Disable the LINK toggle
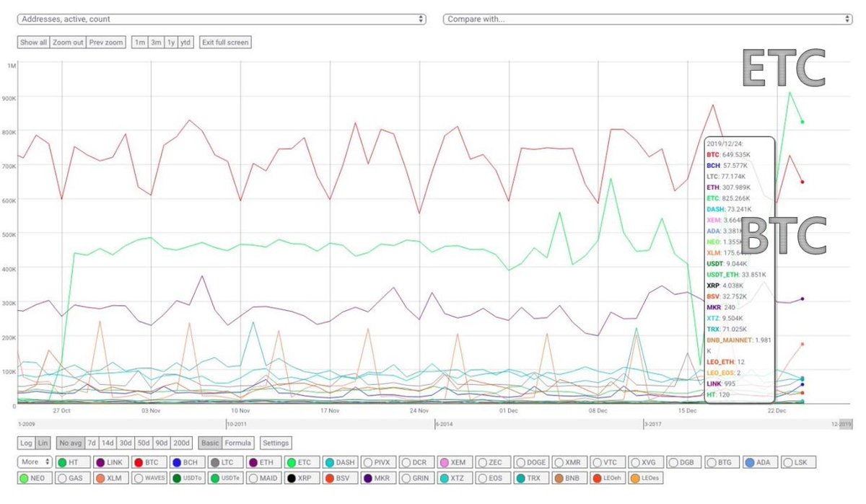 (102, 462)
